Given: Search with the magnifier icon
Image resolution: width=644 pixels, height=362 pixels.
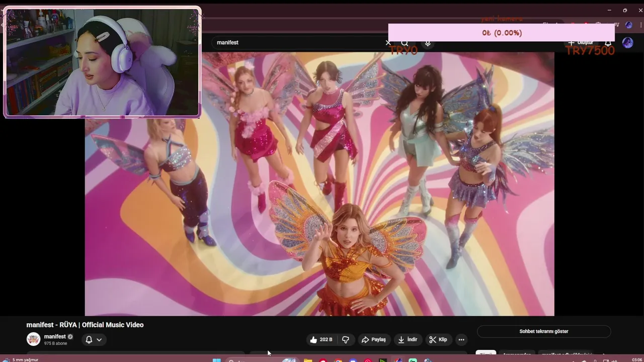Looking at the screenshot, I should (x=405, y=43).
